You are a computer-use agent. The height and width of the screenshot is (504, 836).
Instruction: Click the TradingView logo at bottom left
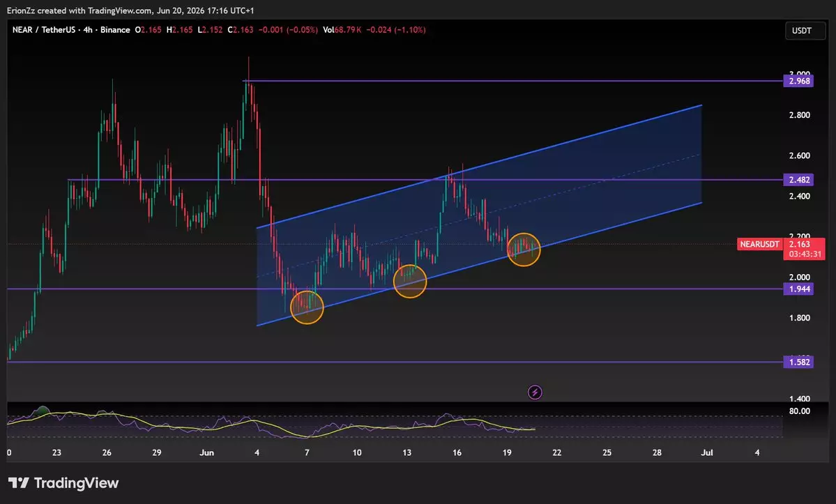63,483
